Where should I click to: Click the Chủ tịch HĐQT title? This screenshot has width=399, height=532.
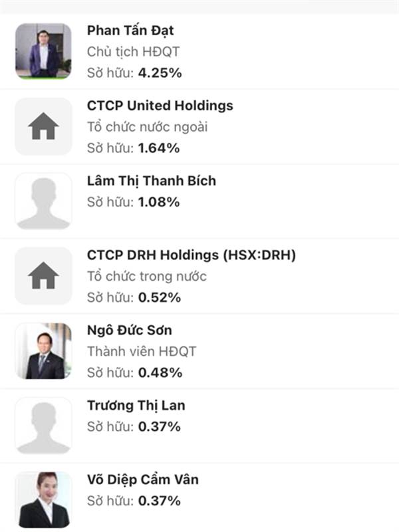point(134,52)
